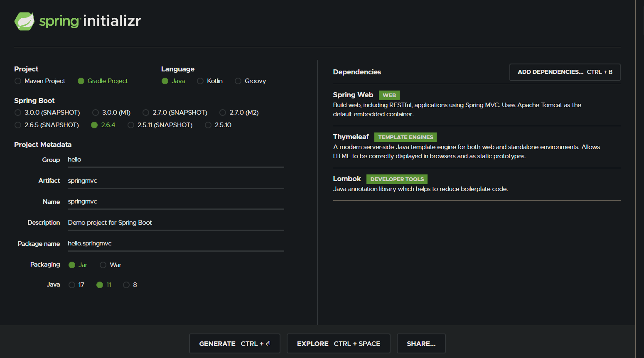This screenshot has width=644, height=358.
Task: Select Spring Boot 3.0.0 (M1)
Action: 111,113
